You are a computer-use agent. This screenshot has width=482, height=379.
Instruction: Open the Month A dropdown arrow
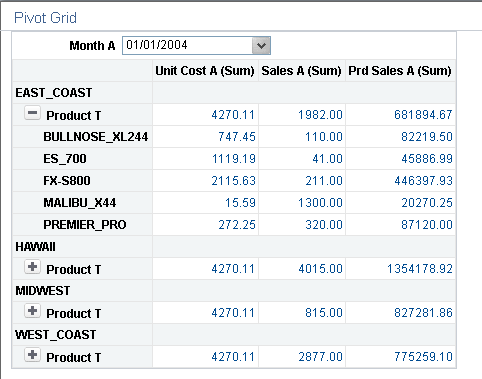click(x=261, y=45)
